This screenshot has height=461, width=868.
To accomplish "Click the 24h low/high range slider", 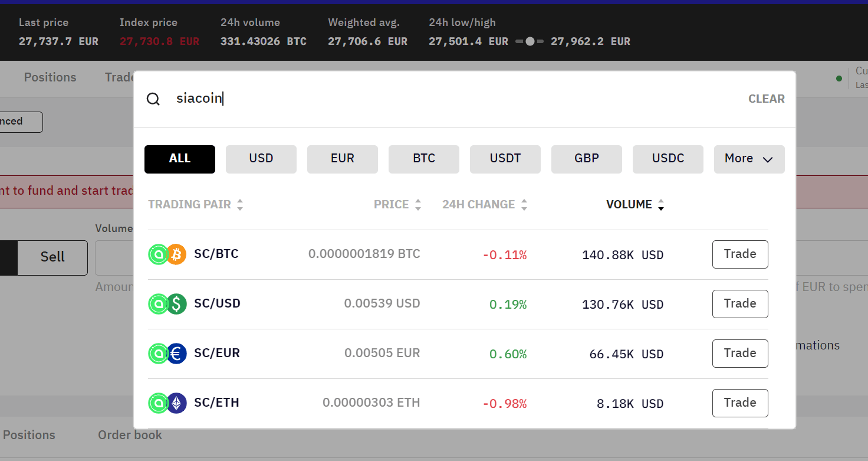I will (x=530, y=42).
